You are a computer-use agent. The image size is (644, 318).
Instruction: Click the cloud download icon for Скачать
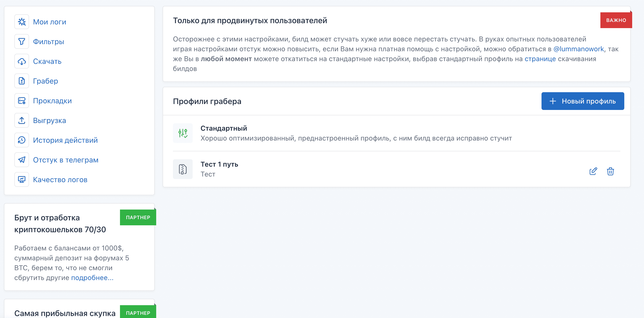(x=22, y=61)
